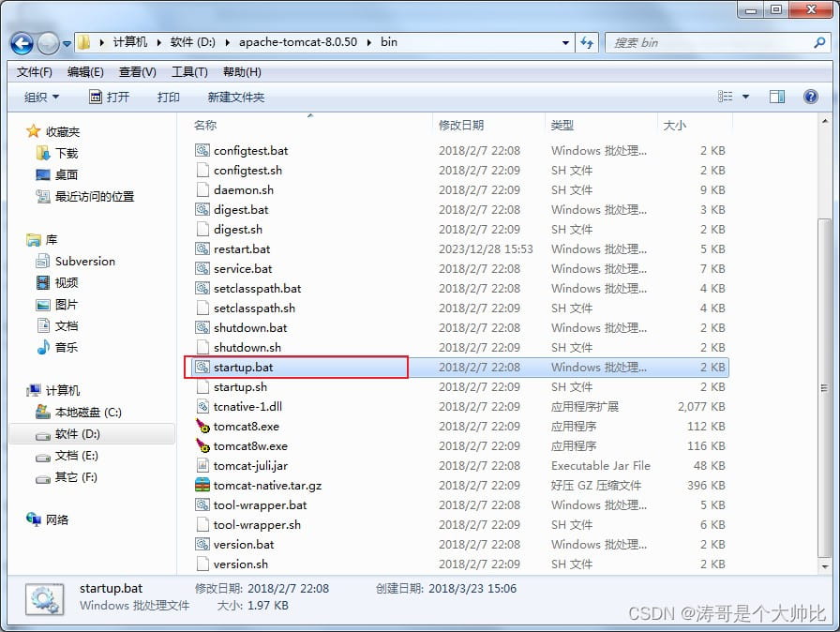Open the 编辑(E) menu
This screenshot has height=632, width=840.
pyautogui.click(x=85, y=72)
